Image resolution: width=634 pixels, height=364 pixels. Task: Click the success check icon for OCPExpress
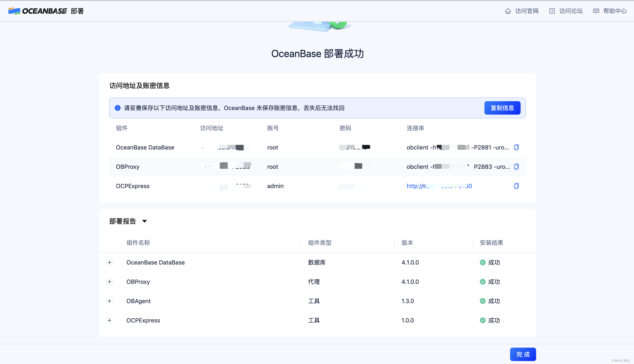(483, 320)
